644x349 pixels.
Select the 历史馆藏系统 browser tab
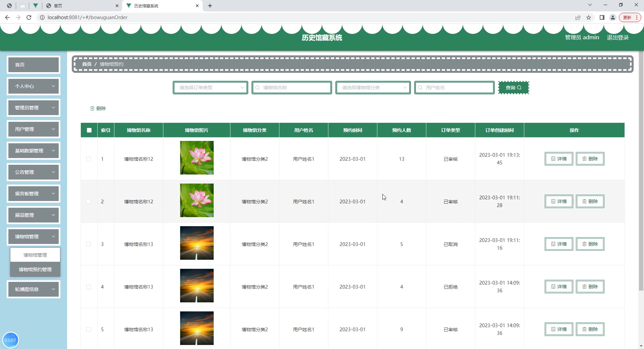[163, 6]
